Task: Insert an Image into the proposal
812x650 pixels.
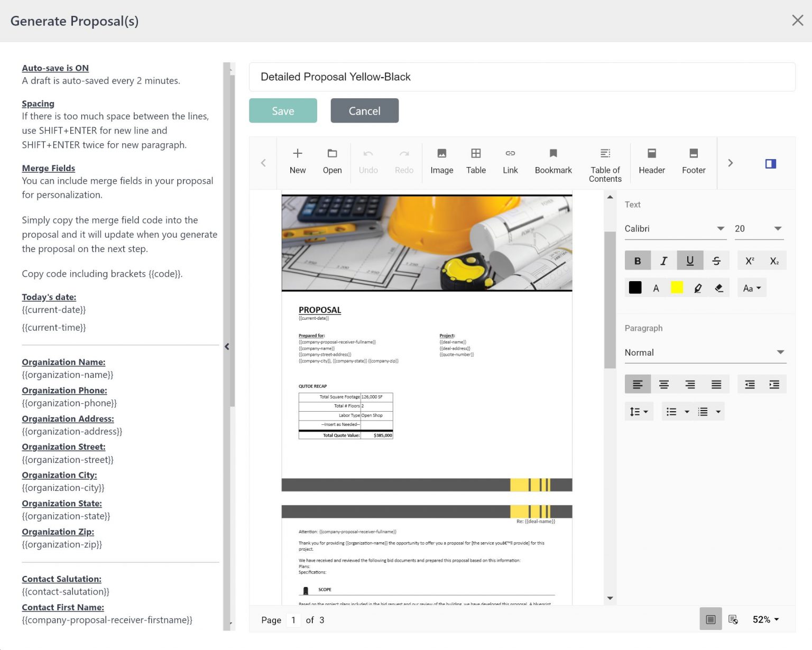Action: click(441, 161)
